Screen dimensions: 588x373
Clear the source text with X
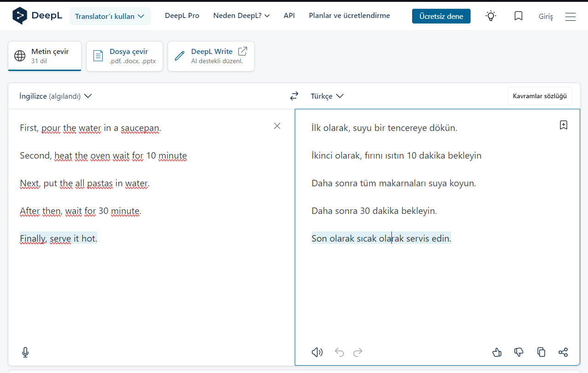pos(277,126)
